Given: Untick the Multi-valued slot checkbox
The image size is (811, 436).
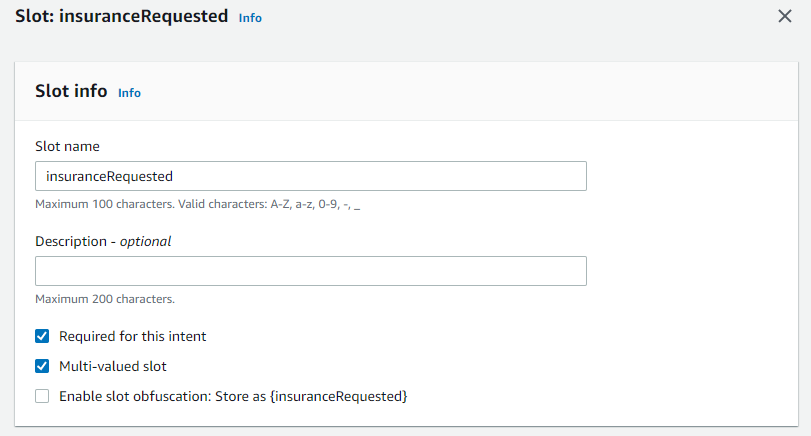Looking at the screenshot, I should pyautogui.click(x=42, y=366).
